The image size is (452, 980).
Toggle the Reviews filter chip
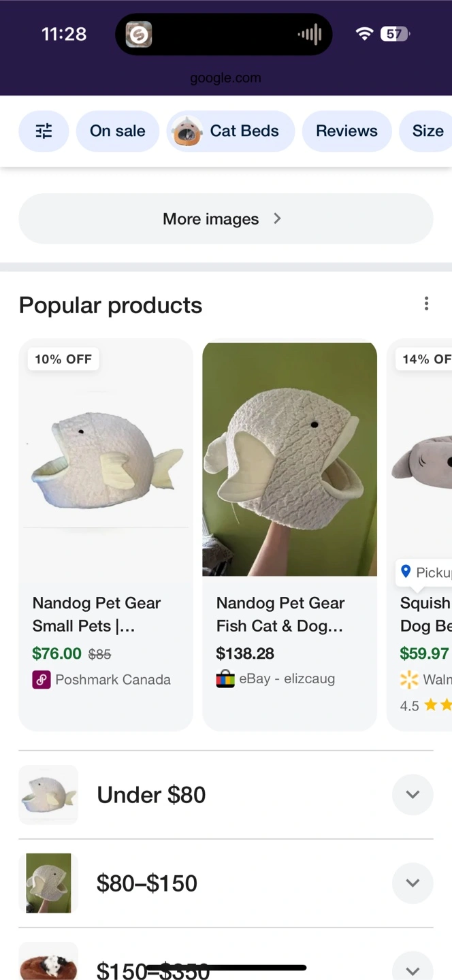[x=346, y=131]
